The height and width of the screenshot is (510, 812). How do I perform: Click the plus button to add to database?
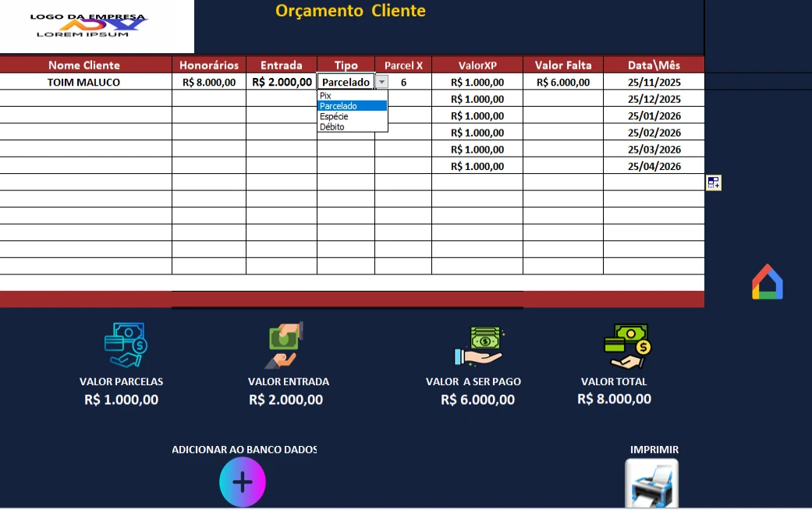tap(243, 483)
